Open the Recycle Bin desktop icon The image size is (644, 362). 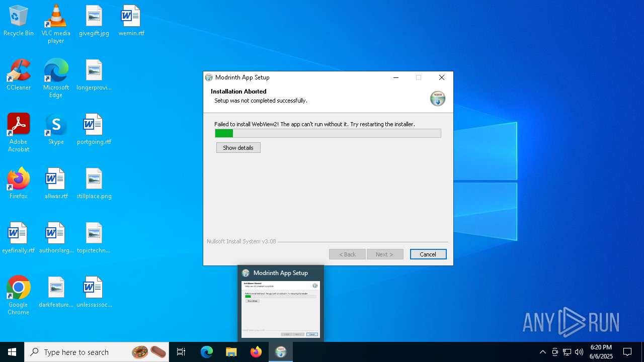click(19, 21)
